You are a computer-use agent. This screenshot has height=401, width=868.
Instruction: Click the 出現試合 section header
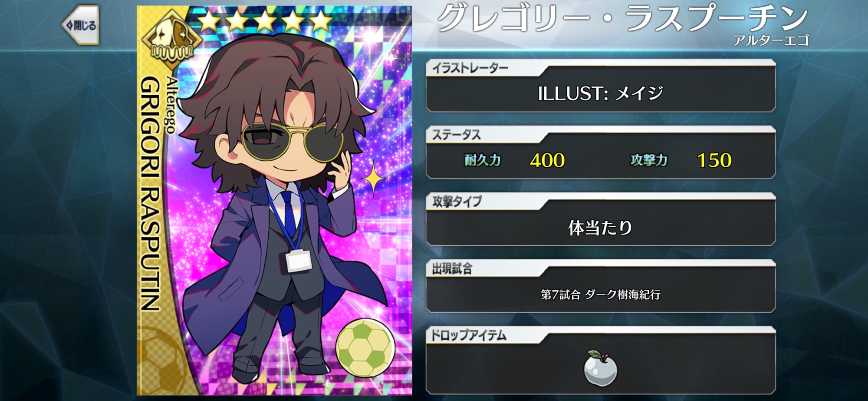[452, 269]
